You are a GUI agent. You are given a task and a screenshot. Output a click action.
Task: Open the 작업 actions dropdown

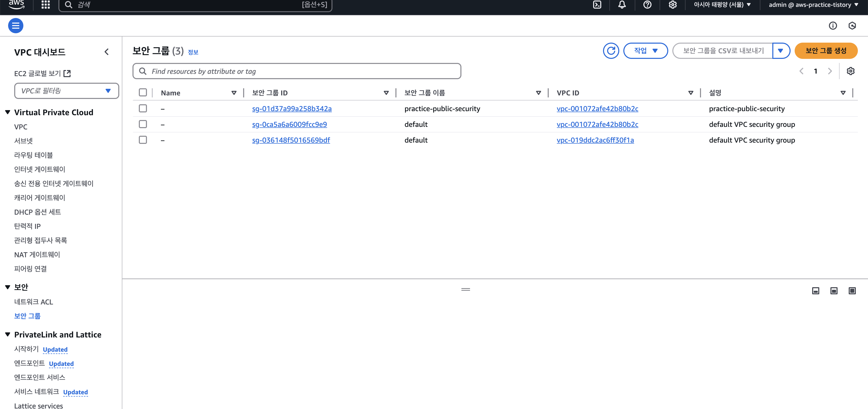(645, 51)
